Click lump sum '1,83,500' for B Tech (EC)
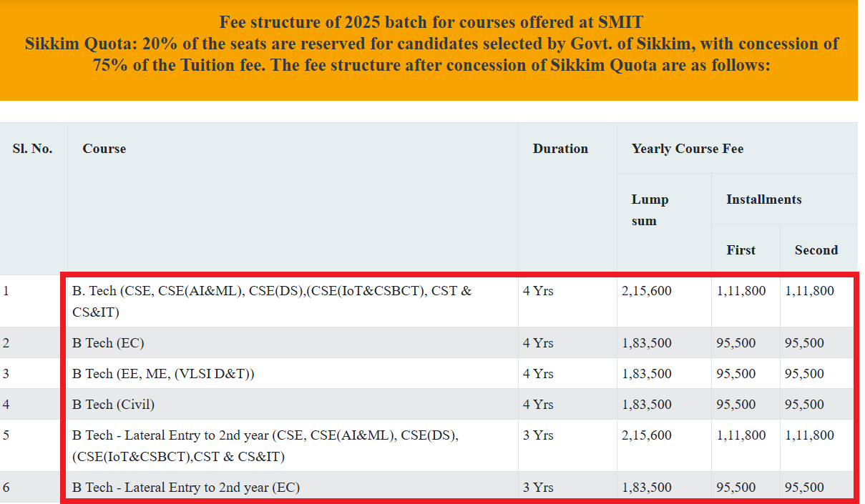 click(x=647, y=343)
